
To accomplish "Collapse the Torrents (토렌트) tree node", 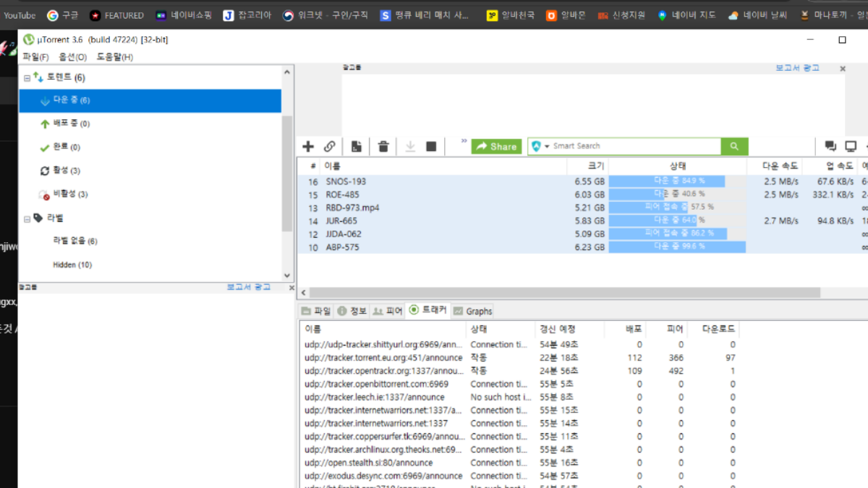I will [27, 78].
